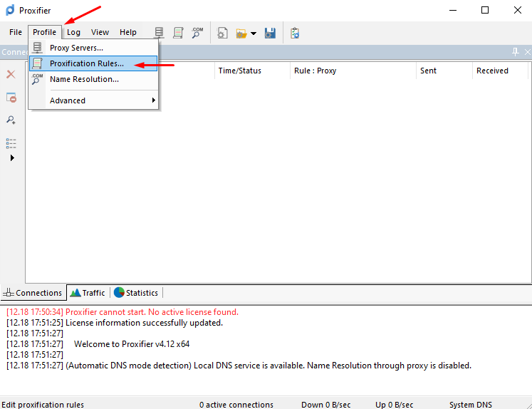
Task: Sort by Sent column header
Action: [x=444, y=71]
